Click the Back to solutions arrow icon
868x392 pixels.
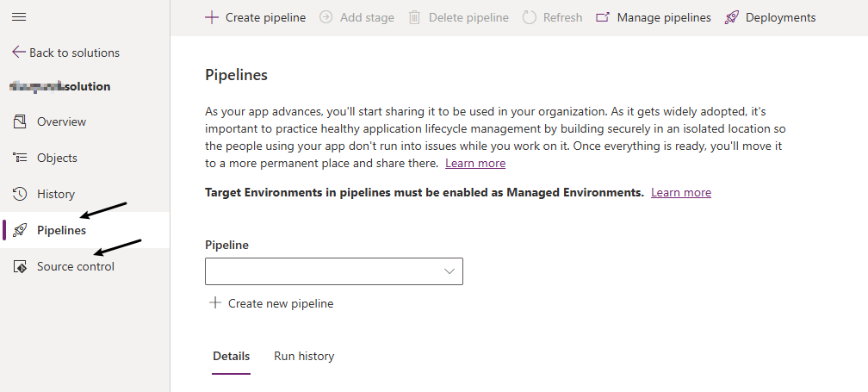pyautogui.click(x=19, y=53)
